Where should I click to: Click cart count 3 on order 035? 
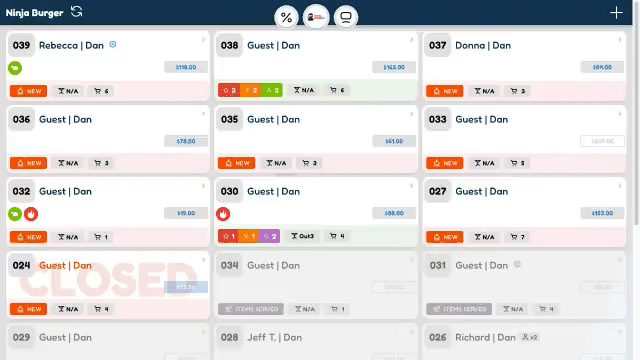click(309, 163)
